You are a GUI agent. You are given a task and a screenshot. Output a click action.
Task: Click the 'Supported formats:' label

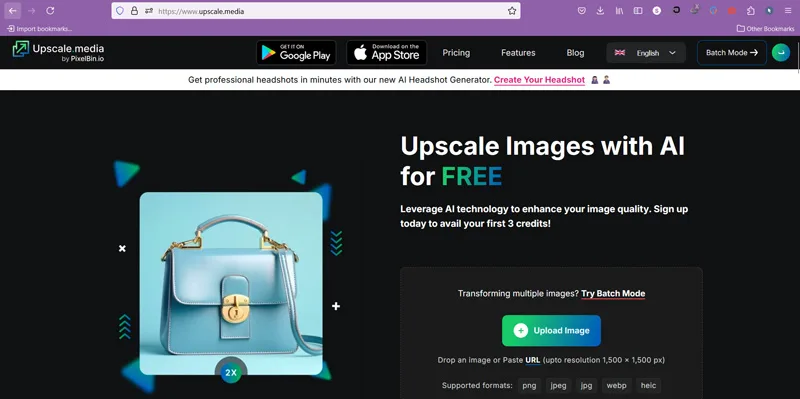[x=477, y=385]
